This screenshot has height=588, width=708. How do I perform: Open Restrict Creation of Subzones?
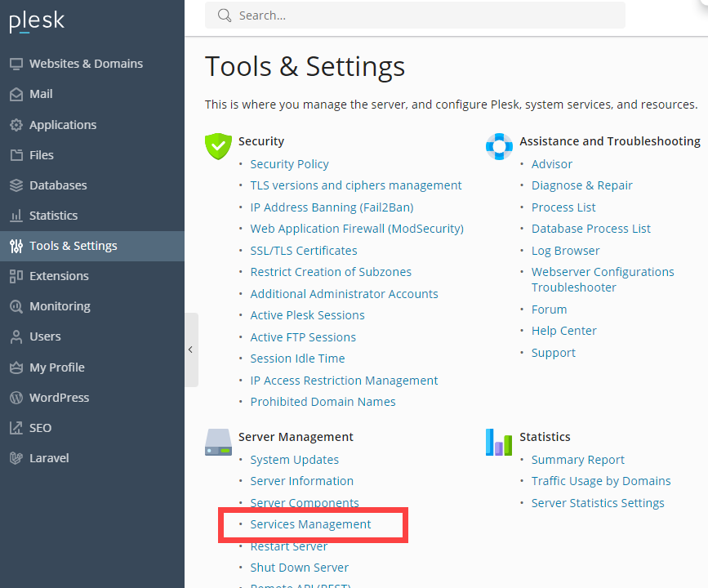tap(331, 272)
